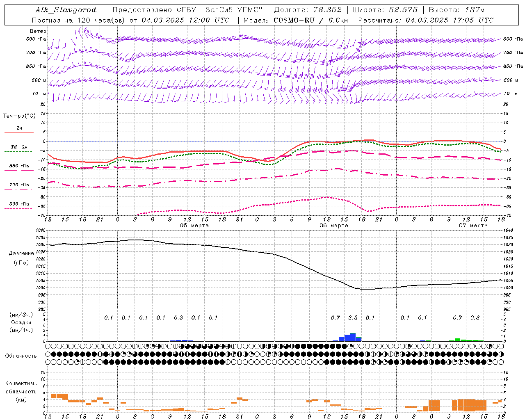Click the '850 гПа' temperature legend entry
The height and width of the screenshot is (420, 525).
click(x=19, y=166)
